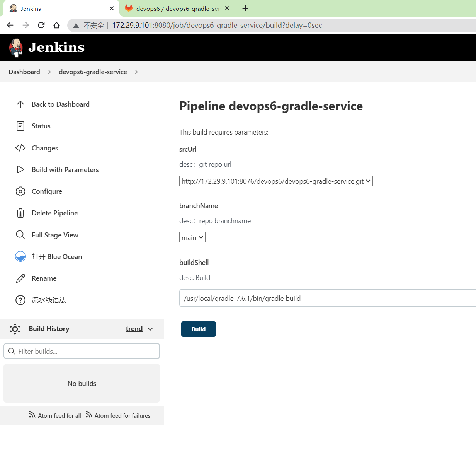Click the magnifier icon for Full Stage View
476x449 pixels.
20,235
